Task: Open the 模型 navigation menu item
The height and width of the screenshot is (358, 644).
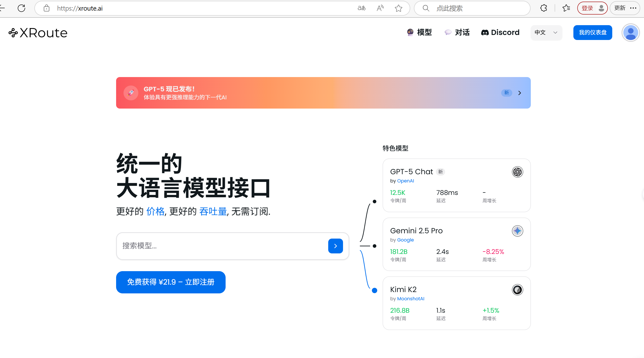Action: (x=419, y=32)
